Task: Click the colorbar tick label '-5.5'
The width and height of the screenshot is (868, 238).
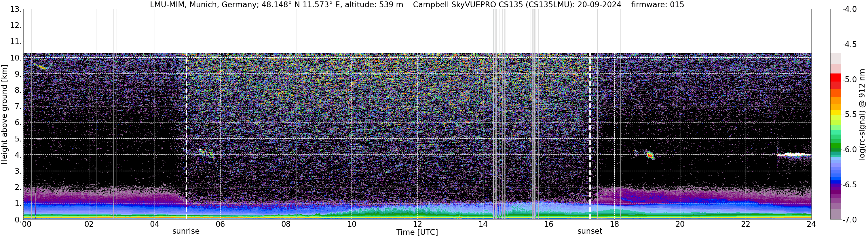Action: [850, 115]
